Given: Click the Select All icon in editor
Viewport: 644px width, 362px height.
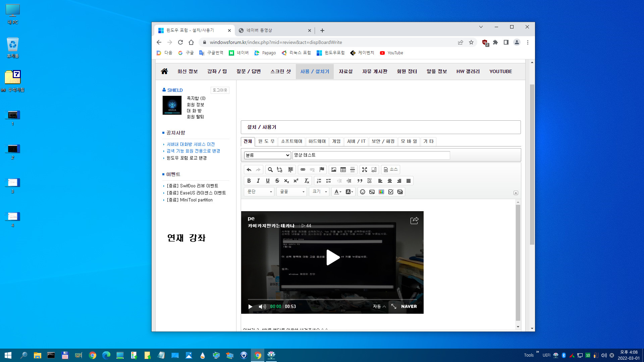Looking at the screenshot, I should pos(290,170).
